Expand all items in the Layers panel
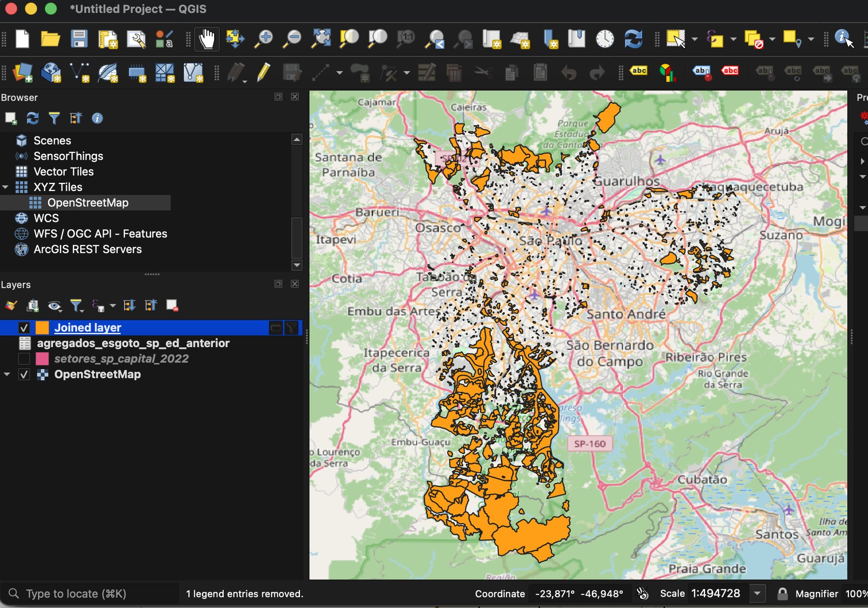The width and height of the screenshot is (868, 608). (129, 305)
